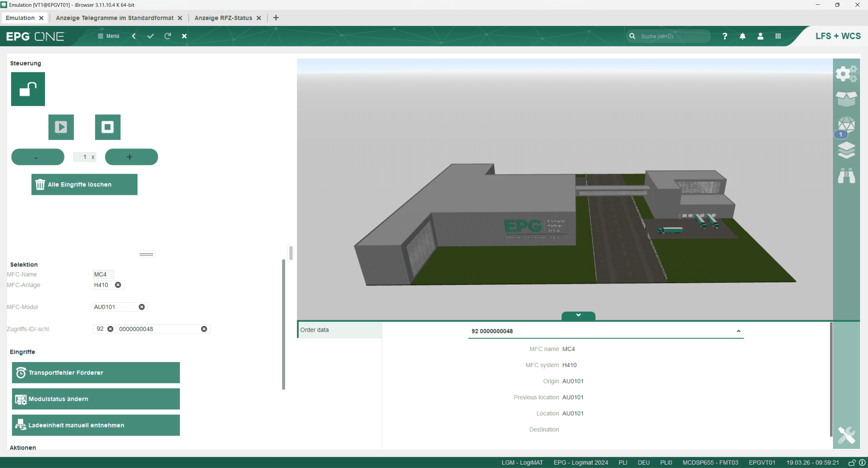Collapse bottom panel with green chevron tab
This screenshot has height=468, width=868.
(578, 315)
